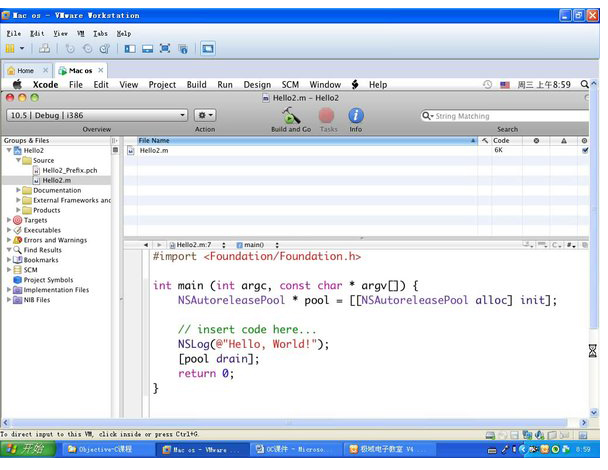Collapse the Hello2 project group
Viewport: 608px width, 470px height.
[9, 150]
